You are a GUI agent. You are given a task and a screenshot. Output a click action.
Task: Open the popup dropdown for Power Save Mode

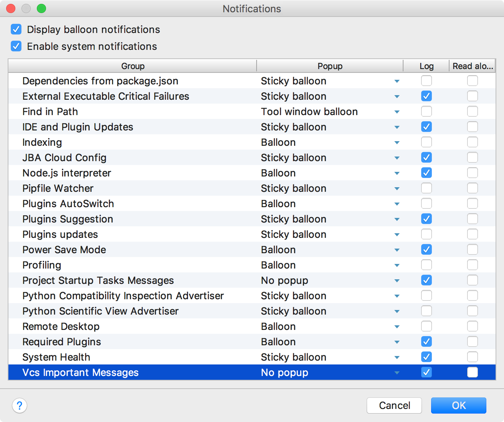(x=397, y=249)
